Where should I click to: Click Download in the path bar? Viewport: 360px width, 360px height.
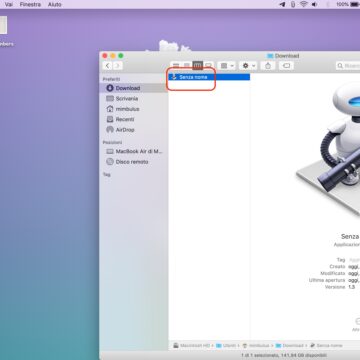(x=289, y=346)
